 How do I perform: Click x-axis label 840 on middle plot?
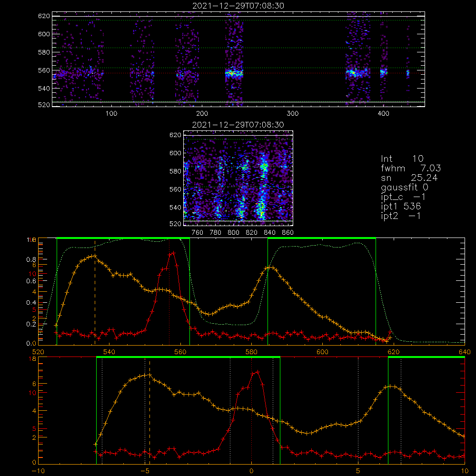[269, 233]
